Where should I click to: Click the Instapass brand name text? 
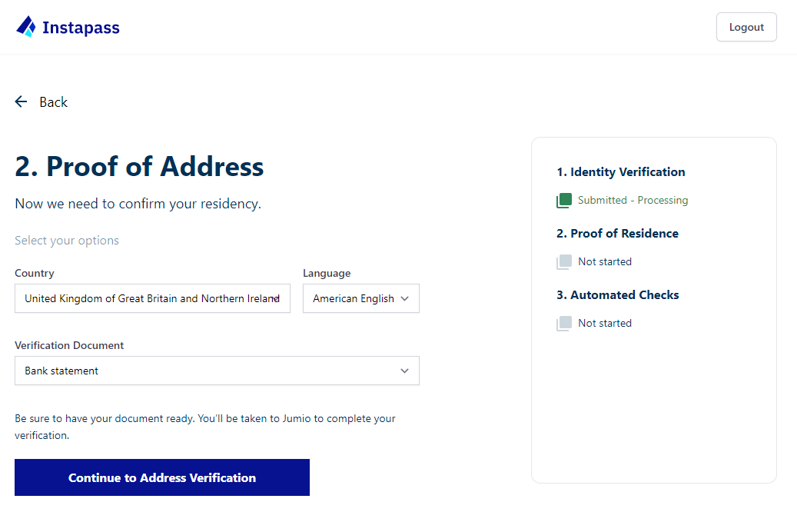tap(81, 28)
